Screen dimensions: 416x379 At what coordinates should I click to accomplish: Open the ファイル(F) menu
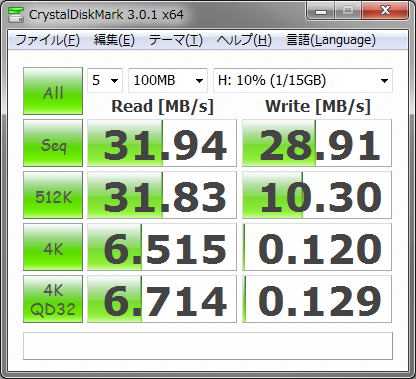47,40
